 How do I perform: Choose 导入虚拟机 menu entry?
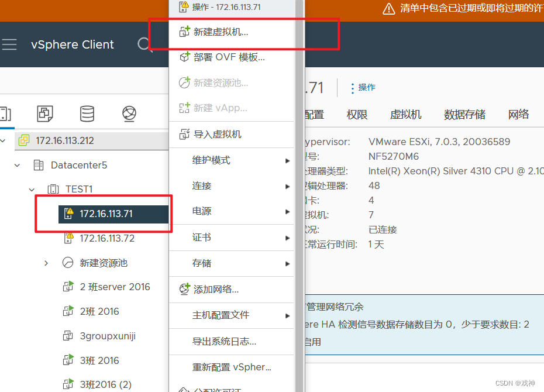232,134
